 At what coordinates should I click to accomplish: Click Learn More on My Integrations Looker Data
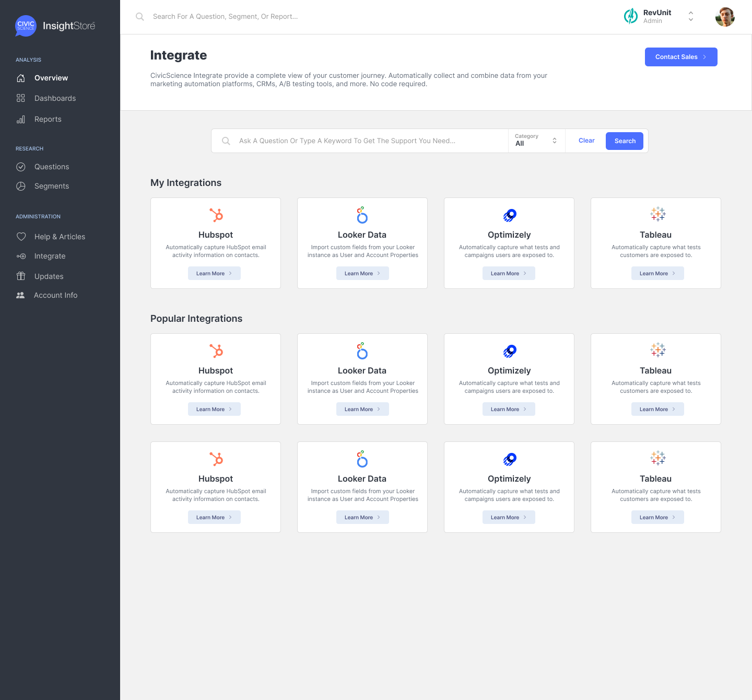click(362, 273)
